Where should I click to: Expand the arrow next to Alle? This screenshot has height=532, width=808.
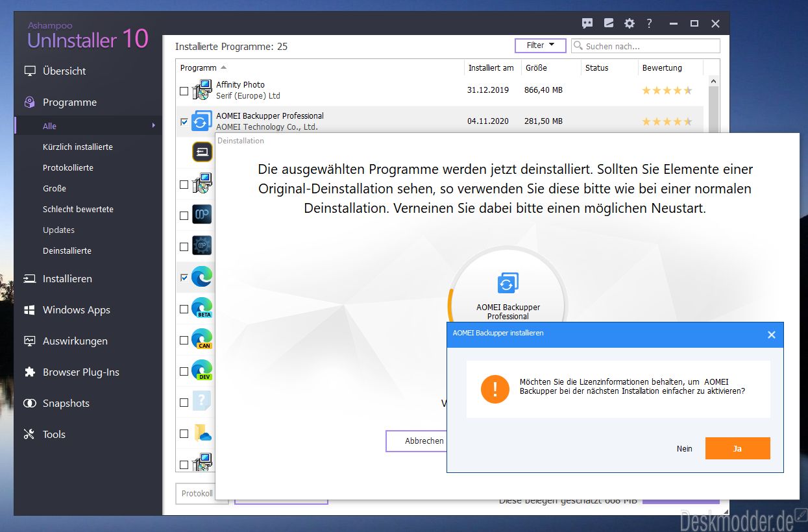pyautogui.click(x=154, y=126)
